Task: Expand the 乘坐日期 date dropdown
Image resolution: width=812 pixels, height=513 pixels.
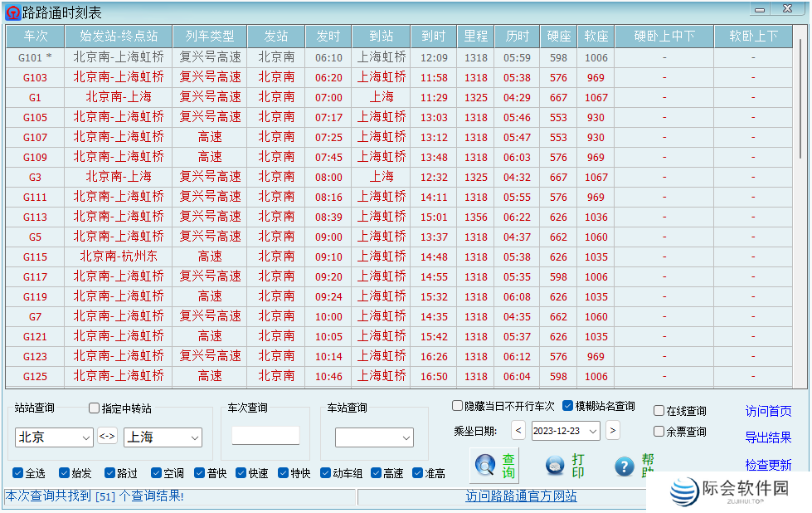Action: click(x=593, y=431)
